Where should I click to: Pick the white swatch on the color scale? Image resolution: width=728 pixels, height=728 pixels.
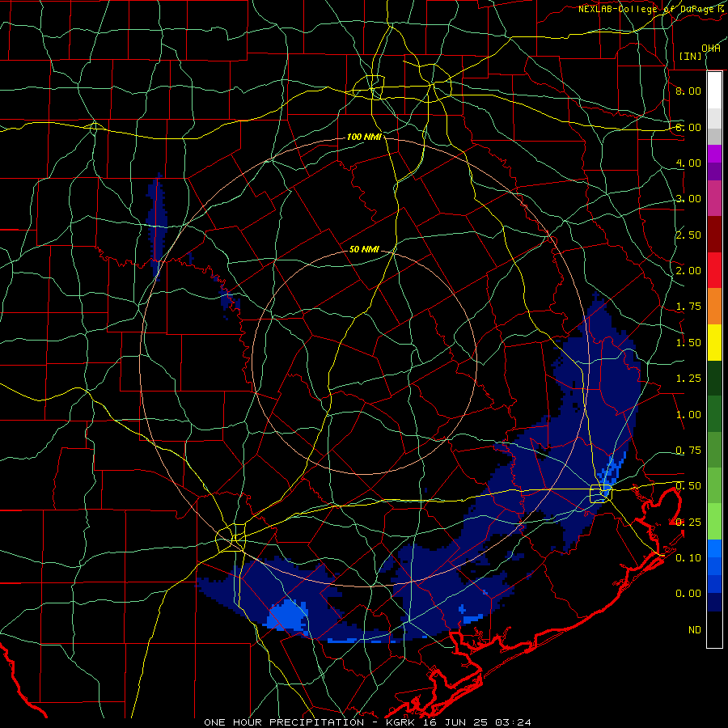pos(714,91)
